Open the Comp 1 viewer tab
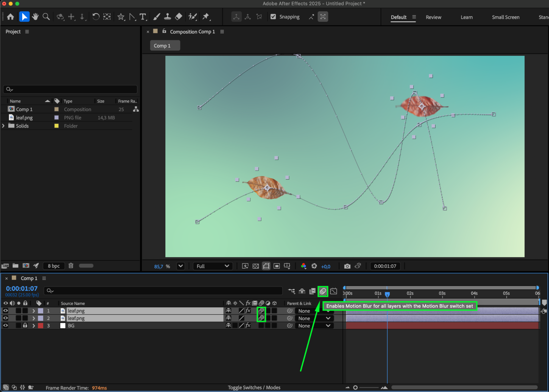This screenshot has height=392, width=549. tap(165, 46)
